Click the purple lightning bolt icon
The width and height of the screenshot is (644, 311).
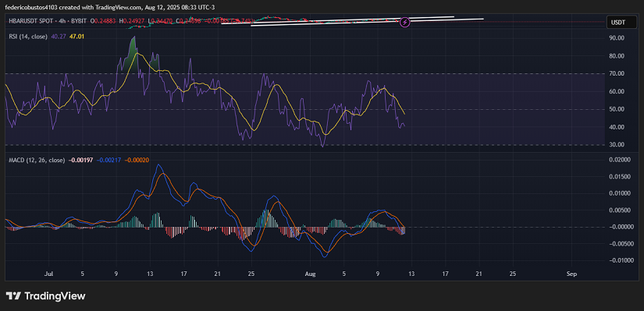(405, 22)
